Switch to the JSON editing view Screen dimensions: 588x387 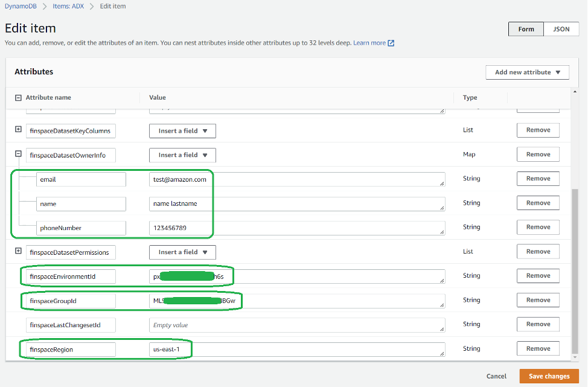coord(561,28)
